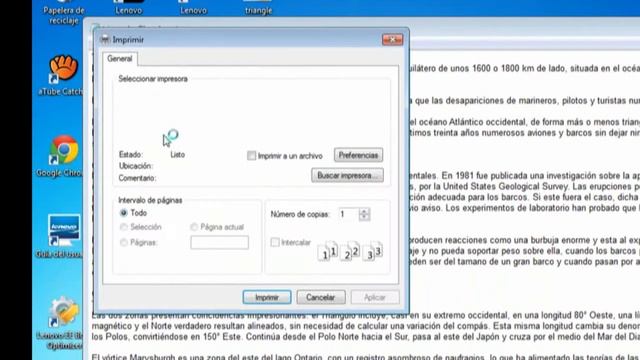The height and width of the screenshot is (360, 640).
Task: Click 'United States Geological Survey' in document
Action: click(505, 187)
